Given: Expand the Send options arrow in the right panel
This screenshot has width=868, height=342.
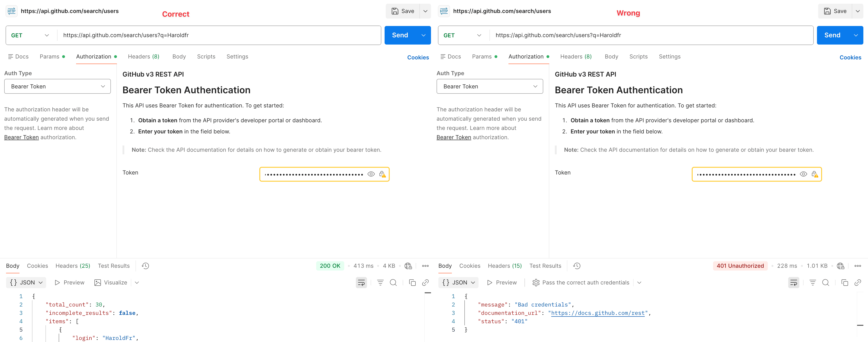Looking at the screenshot, I should (x=856, y=35).
